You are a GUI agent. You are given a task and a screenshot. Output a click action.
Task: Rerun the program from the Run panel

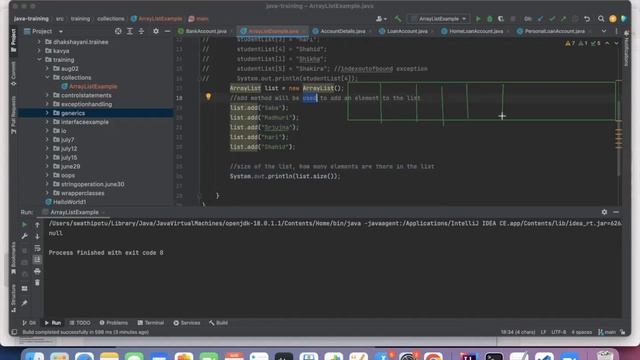[24, 224]
